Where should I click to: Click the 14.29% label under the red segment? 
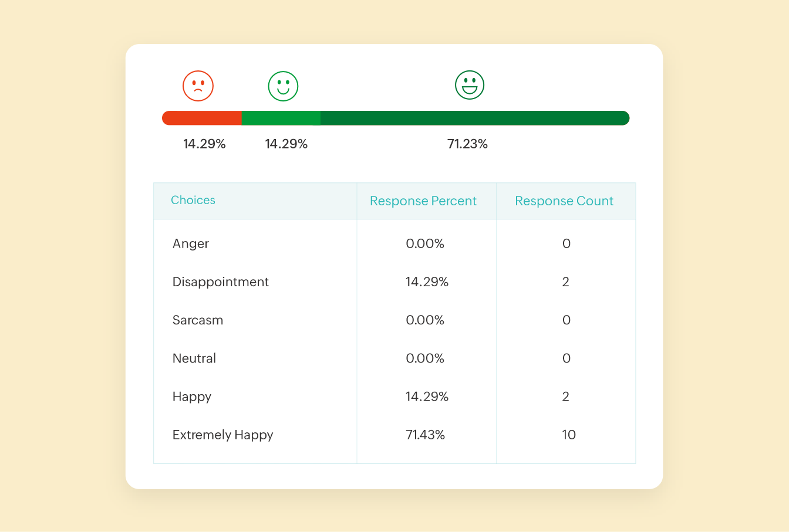[x=204, y=144]
